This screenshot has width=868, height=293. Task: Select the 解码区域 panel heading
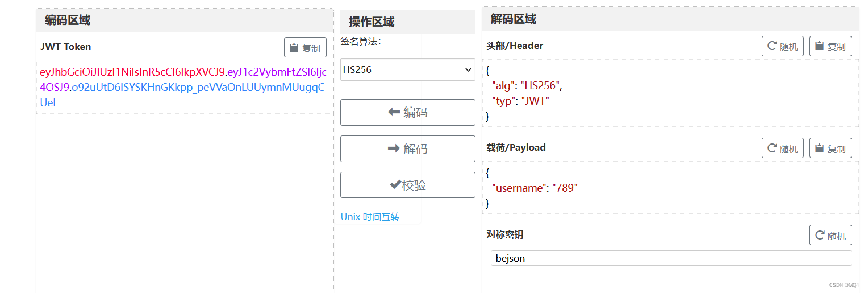[513, 19]
